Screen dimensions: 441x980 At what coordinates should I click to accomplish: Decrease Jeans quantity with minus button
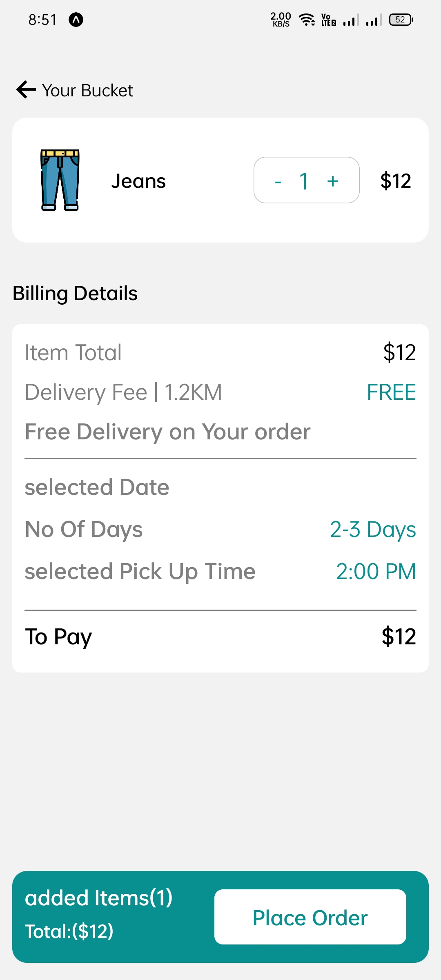click(x=278, y=181)
